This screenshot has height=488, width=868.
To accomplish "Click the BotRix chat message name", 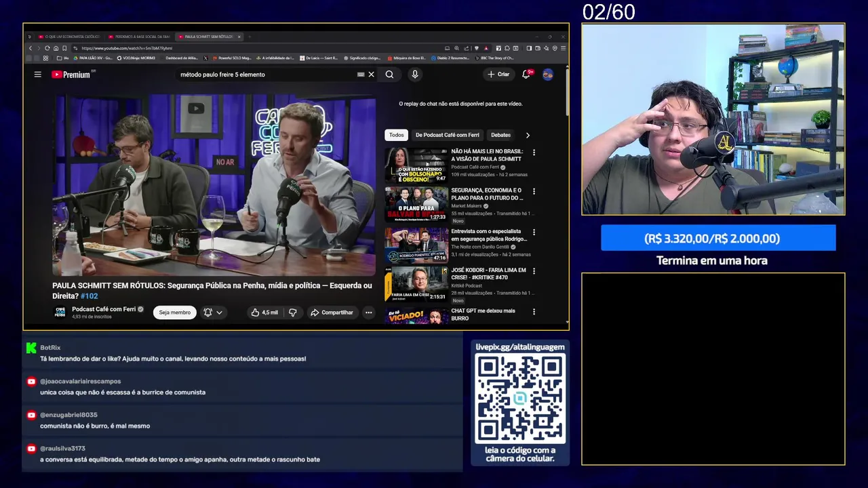I will click(x=50, y=348).
